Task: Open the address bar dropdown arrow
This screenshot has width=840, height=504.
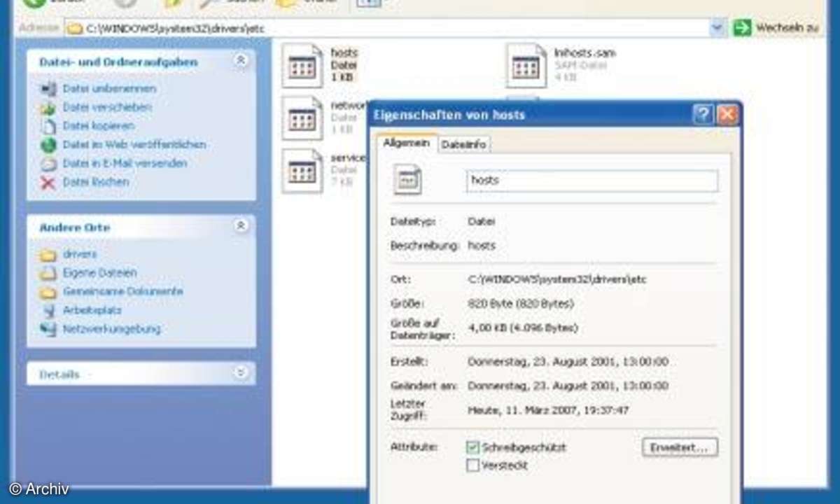Action: click(x=717, y=28)
